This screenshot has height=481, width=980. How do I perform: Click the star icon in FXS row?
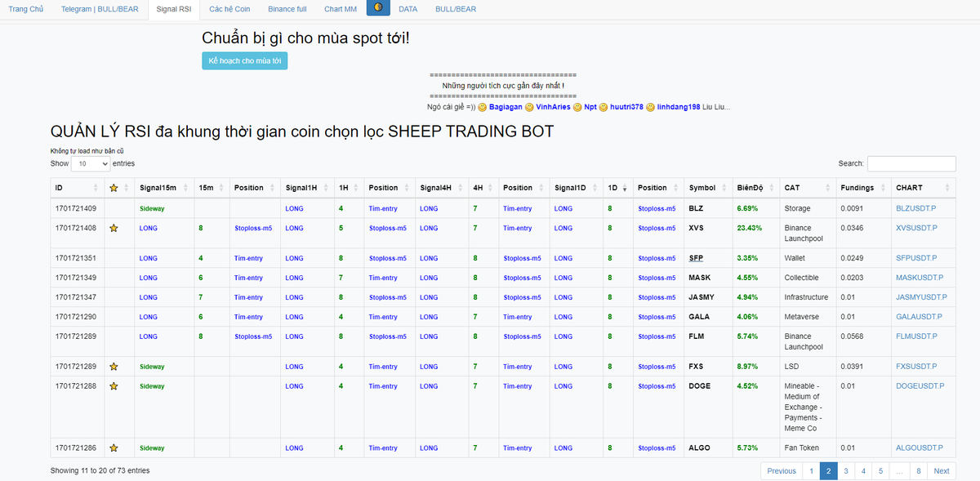114,367
